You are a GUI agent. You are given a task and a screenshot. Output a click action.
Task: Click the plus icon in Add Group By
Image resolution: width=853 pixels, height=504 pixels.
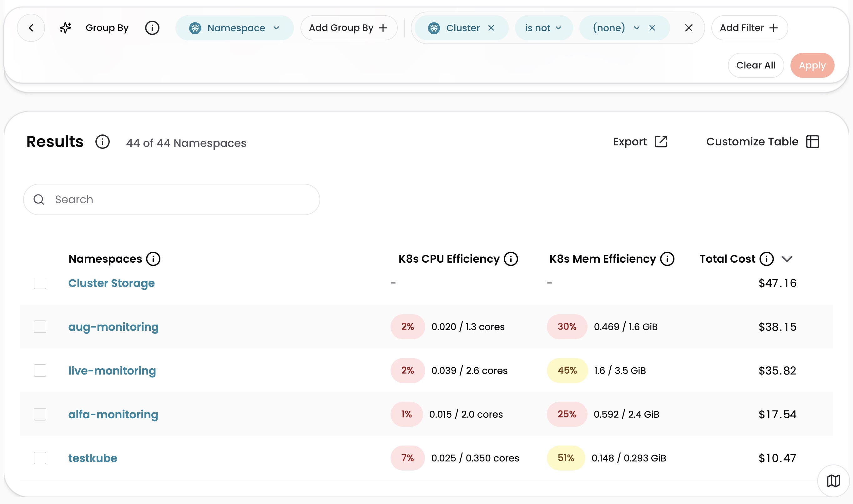pyautogui.click(x=383, y=28)
